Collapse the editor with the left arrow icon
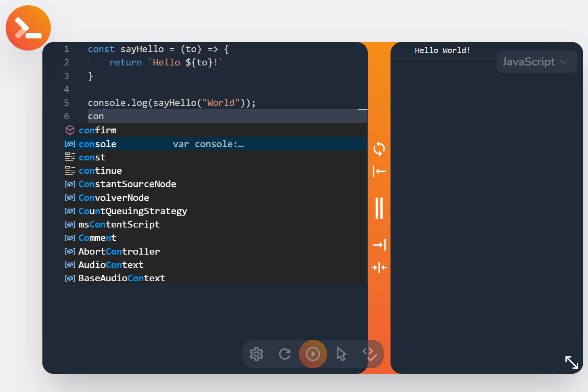 (379, 171)
